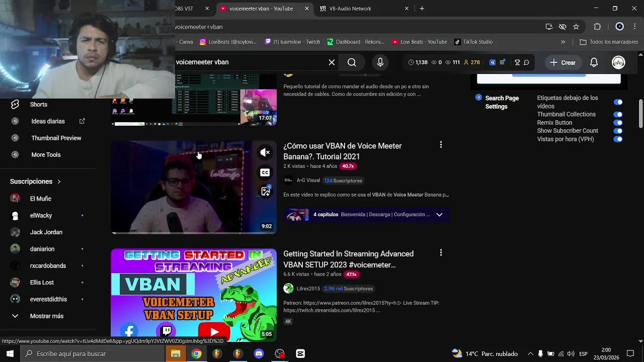Open options menu for Cómo usar VBAN video
Screen dimensions: 644x362
441,145
